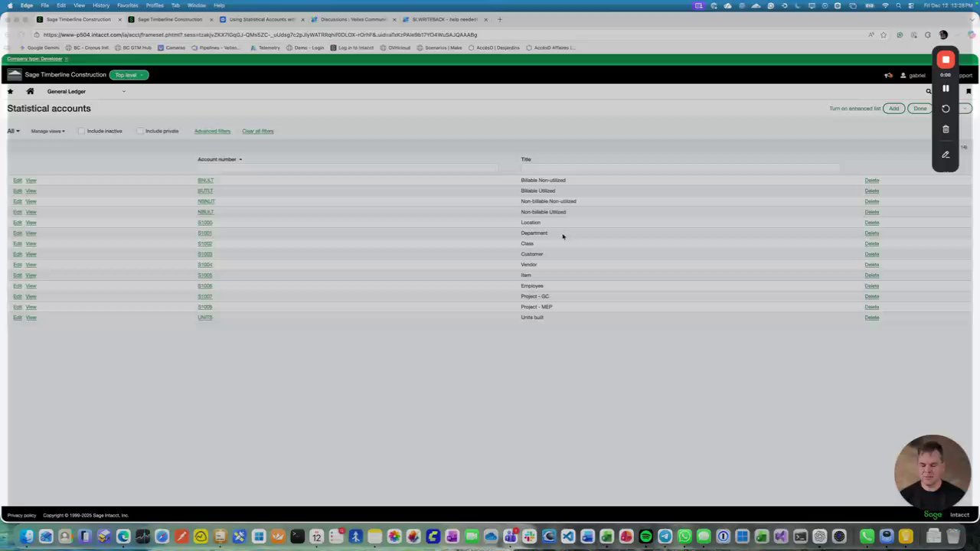Open Finder from the Dock
This screenshot has width=980, height=551.
coord(26,536)
